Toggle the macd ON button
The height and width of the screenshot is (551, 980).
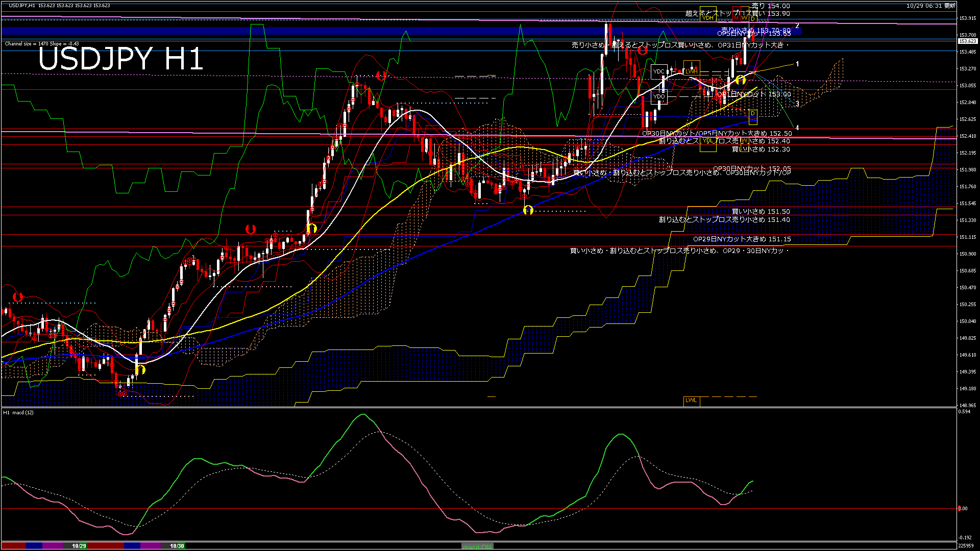click(477, 546)
